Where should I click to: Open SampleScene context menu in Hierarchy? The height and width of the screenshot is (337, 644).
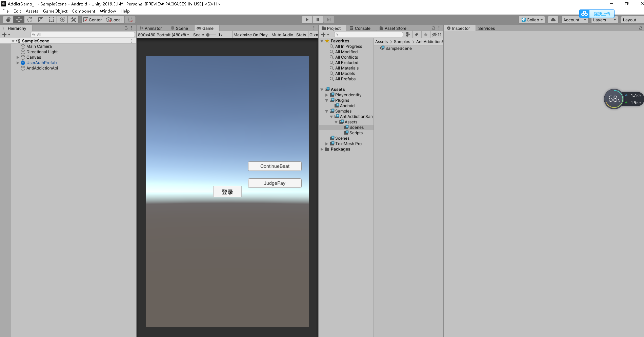click(132, 41)
